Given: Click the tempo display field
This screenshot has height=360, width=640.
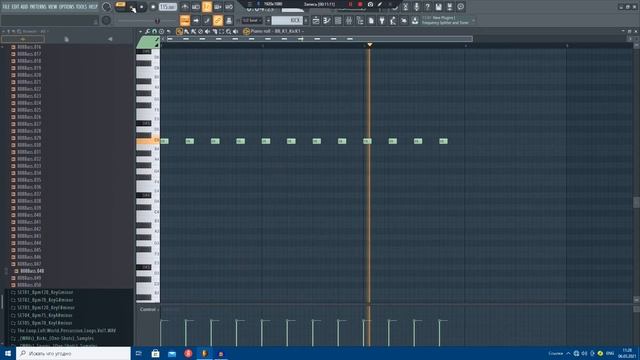Looking at the screenshot, I should pos(168,7).
